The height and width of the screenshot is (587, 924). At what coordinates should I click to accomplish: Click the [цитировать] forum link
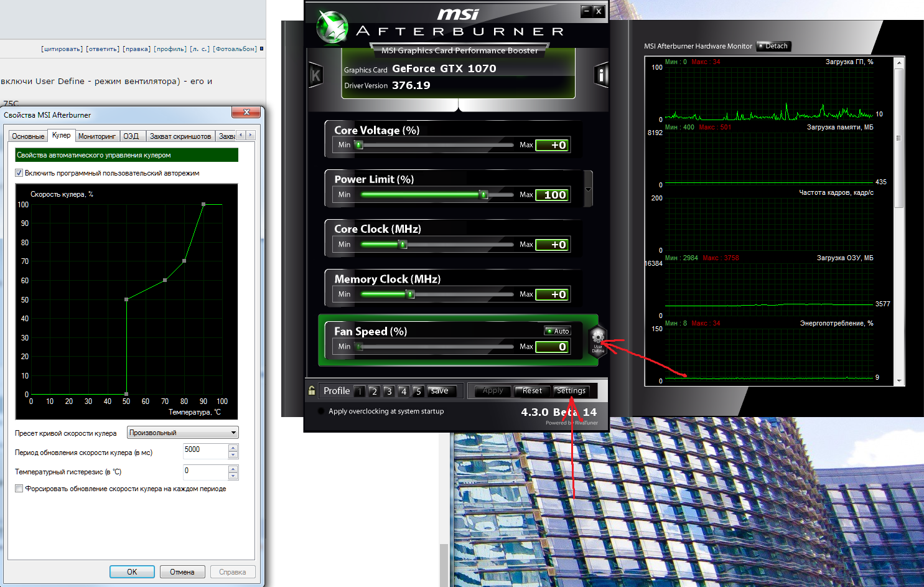[x=62, y=49]
